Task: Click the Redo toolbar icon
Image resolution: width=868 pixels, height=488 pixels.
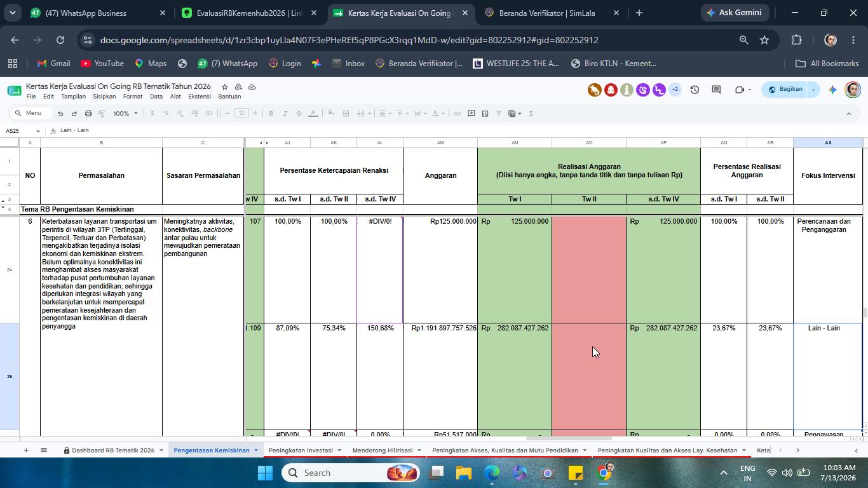Action: [74, 113]
